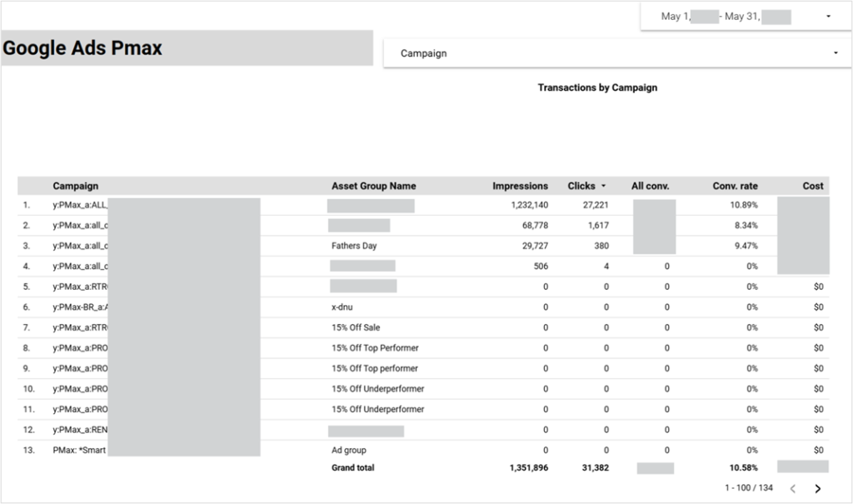Click the pagination text 1 - 100 / 134
853x504 pixels.
point(749,487)
